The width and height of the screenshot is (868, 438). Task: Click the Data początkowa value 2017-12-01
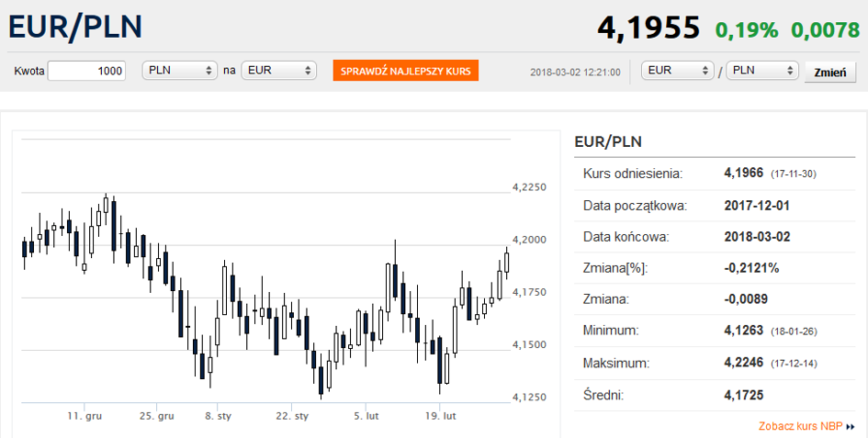(x=757, y=206)
